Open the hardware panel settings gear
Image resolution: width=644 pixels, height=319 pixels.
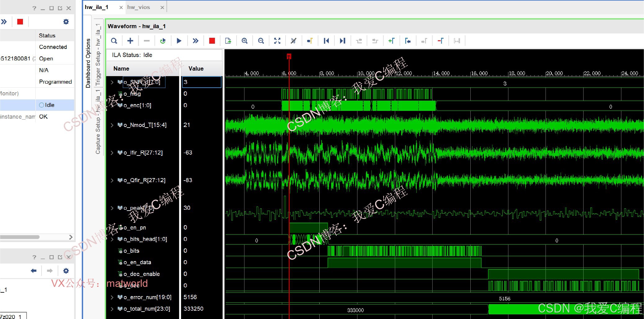coord(66,22)
